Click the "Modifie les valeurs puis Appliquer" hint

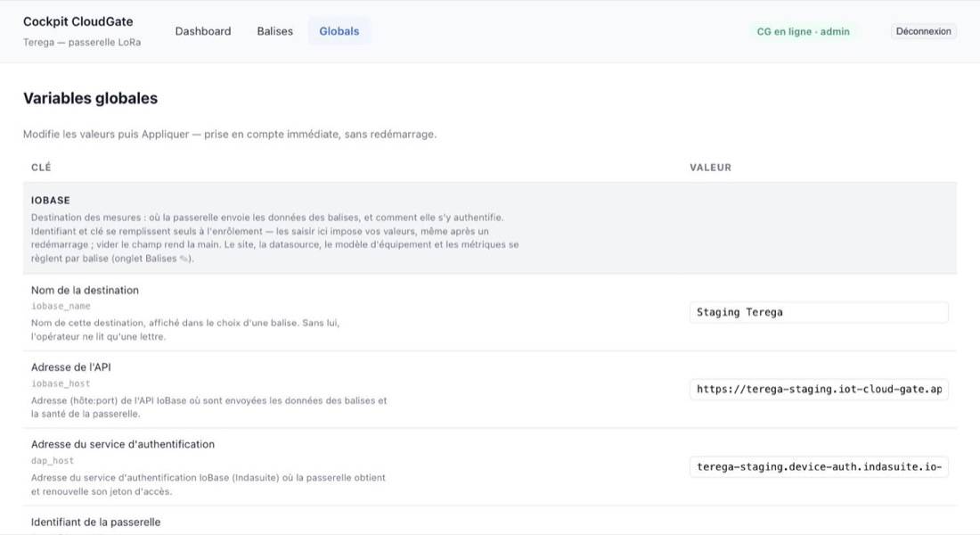pyautogui.click(x=230, y=134)
